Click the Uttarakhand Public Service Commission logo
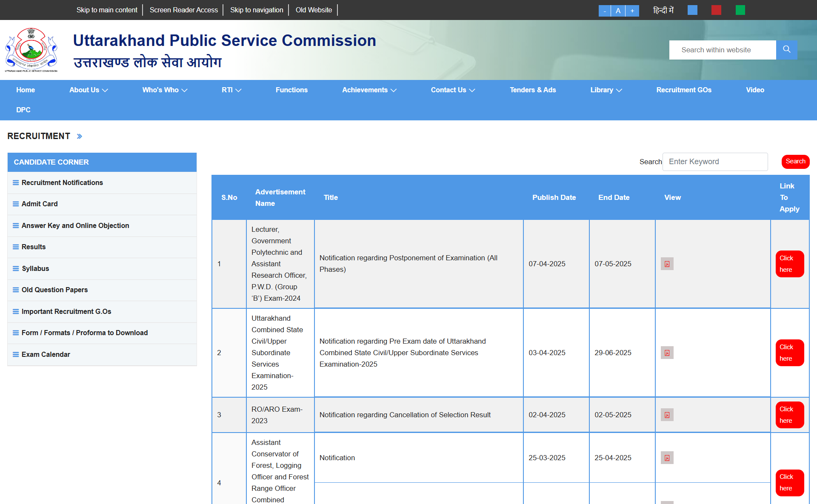The image size is (817, 504). [x=31, y=50]
